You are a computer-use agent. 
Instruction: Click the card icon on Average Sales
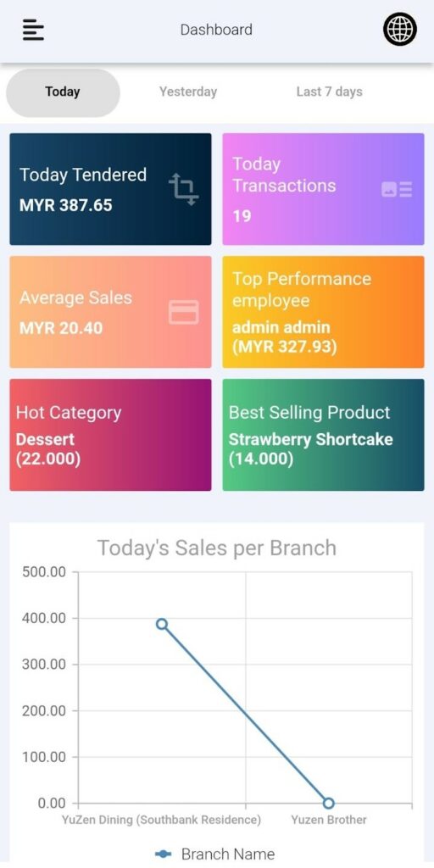tap(183, 312)
